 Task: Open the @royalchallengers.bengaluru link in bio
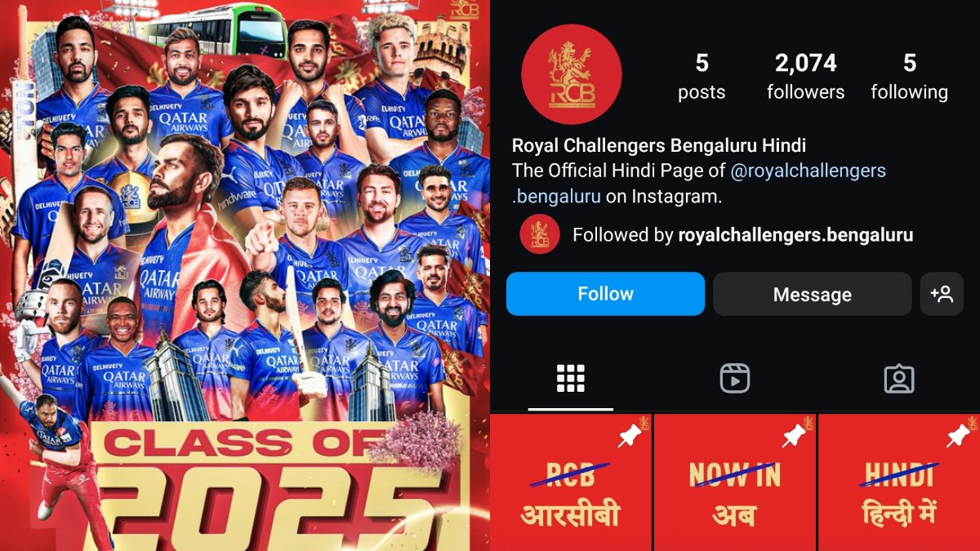click(x=699, y=184)
